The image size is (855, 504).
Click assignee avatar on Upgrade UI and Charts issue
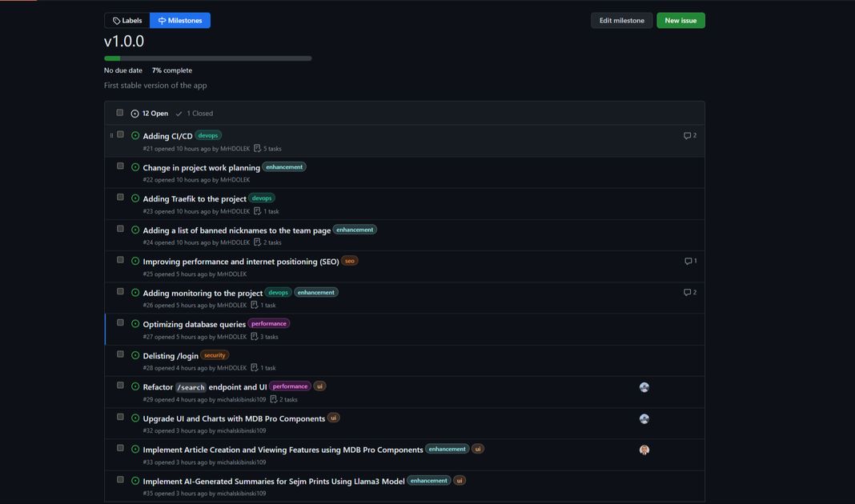pyautogui.click(x=644, y=419)
